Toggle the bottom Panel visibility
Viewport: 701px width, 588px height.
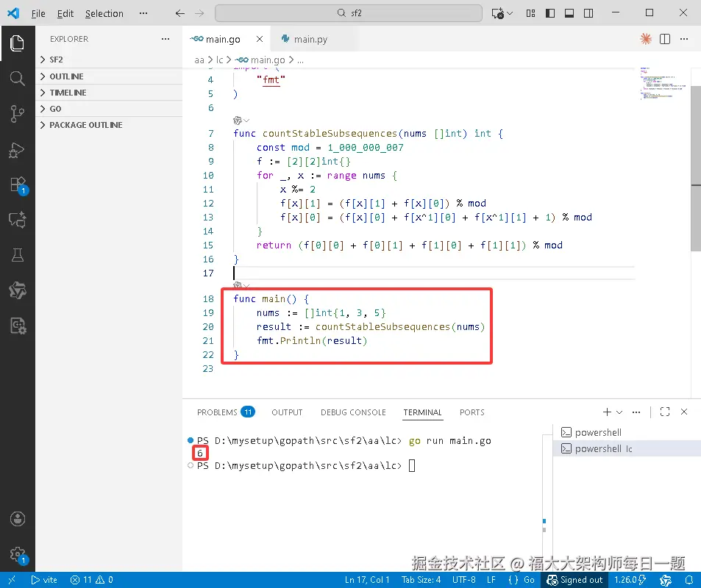click(x=569, y=13)
